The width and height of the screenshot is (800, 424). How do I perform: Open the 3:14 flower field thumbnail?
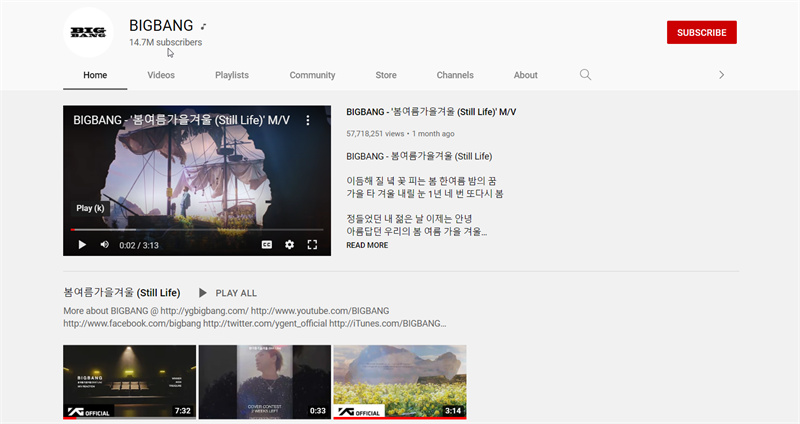click(400, 382)
